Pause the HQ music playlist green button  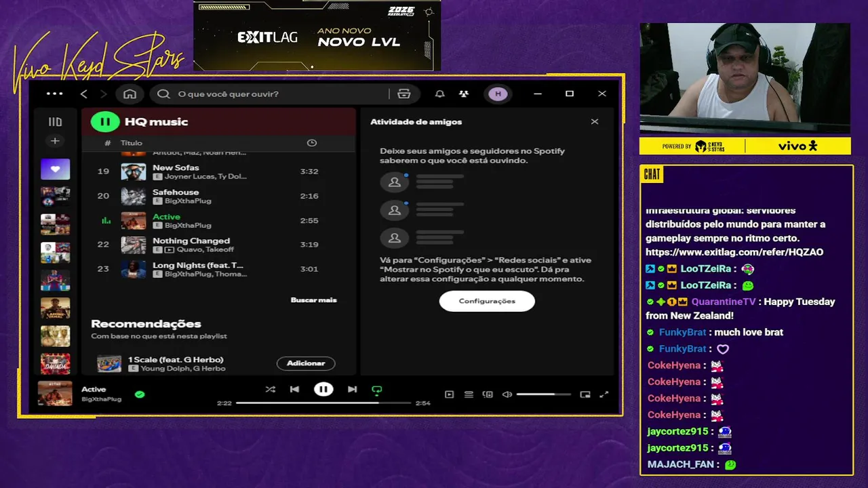pyautogui.click(x=105, y=122)
